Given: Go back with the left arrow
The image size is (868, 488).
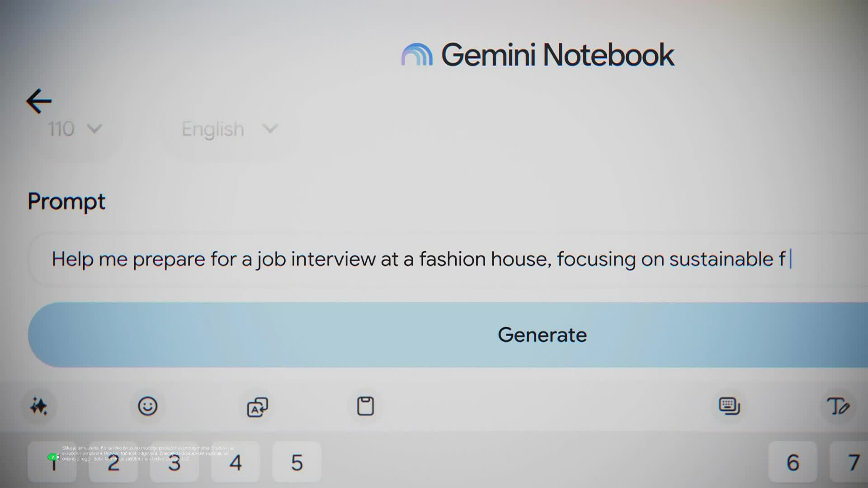Looking at the screenshot, I should 39,101.
